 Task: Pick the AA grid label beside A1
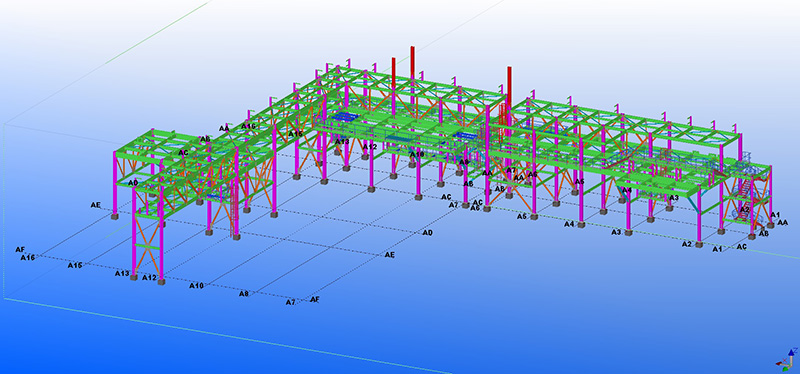point(783,222)
